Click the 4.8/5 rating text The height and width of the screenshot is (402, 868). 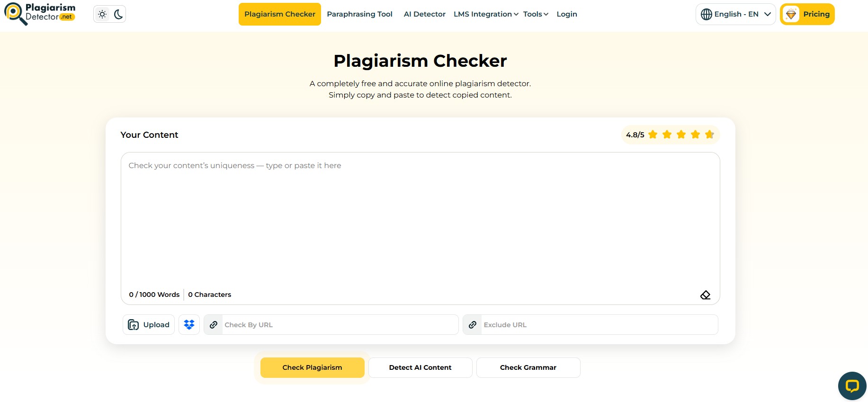click(x=635, y=135)
